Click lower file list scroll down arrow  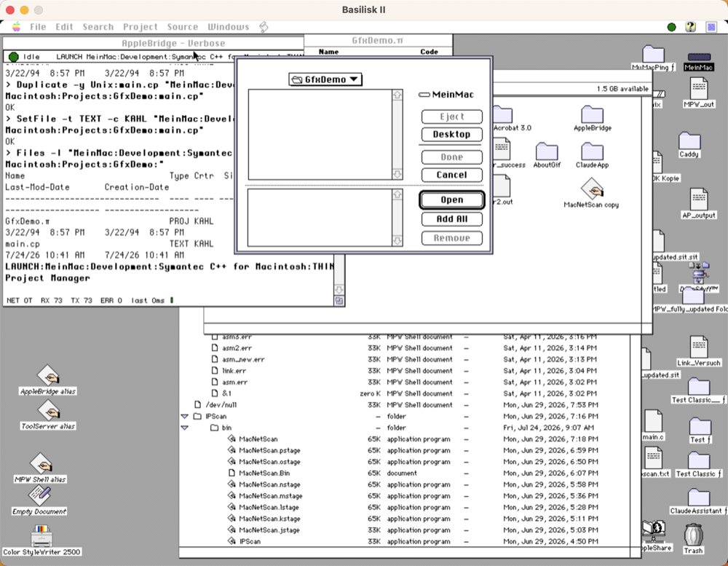coord(397,240)
